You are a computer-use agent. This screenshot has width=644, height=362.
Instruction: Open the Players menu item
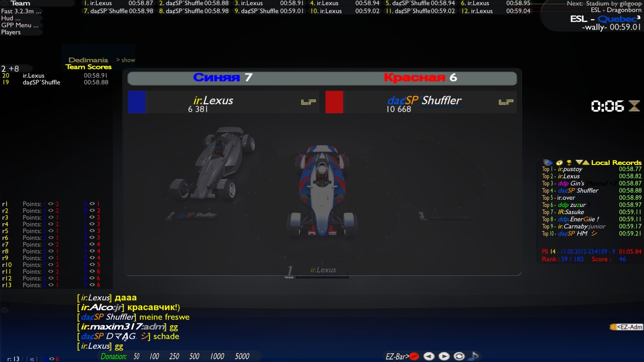click(11, 33)
